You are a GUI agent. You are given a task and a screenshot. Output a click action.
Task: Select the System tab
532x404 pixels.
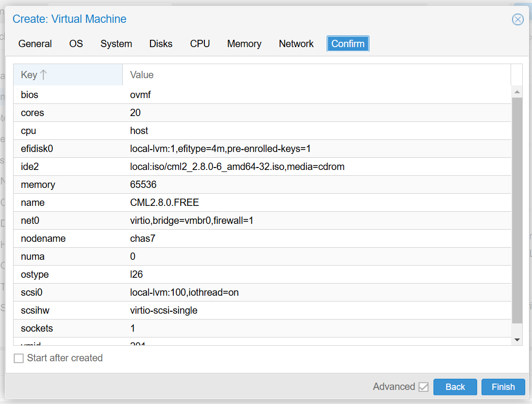click(116, 44)
